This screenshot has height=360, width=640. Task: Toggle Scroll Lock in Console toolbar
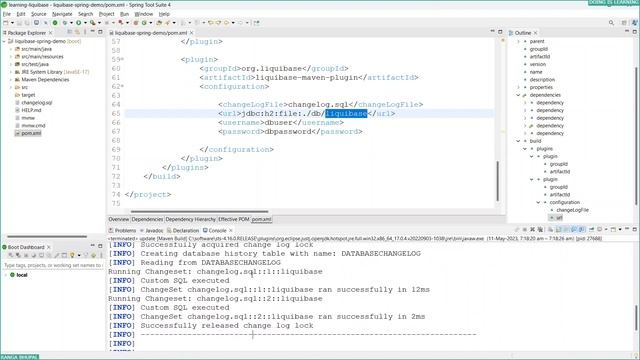(558, 229)
